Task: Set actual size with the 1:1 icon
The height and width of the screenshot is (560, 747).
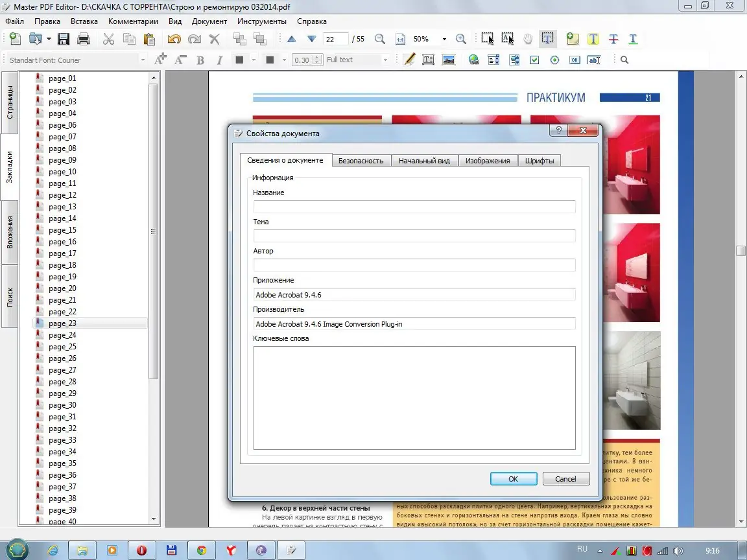Action: click(400, 39)
